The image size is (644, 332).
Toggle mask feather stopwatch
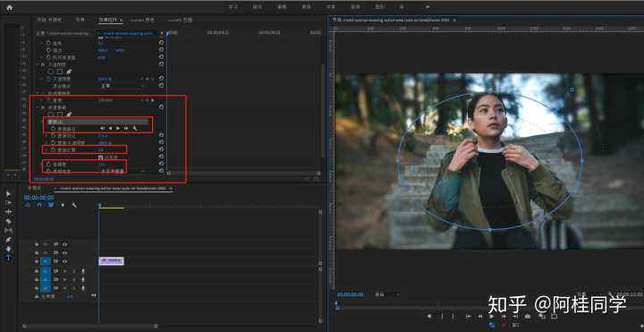[x=53, y=136]
